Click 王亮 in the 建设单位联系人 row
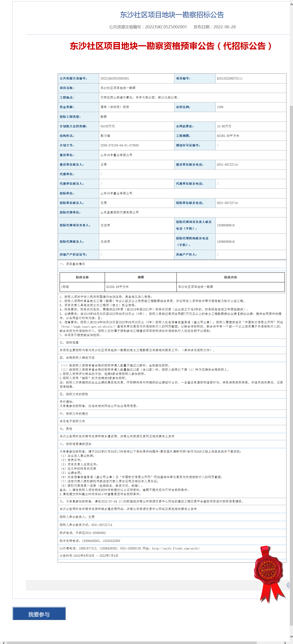This screenshot has height=644, width=293. coord(103,165)
